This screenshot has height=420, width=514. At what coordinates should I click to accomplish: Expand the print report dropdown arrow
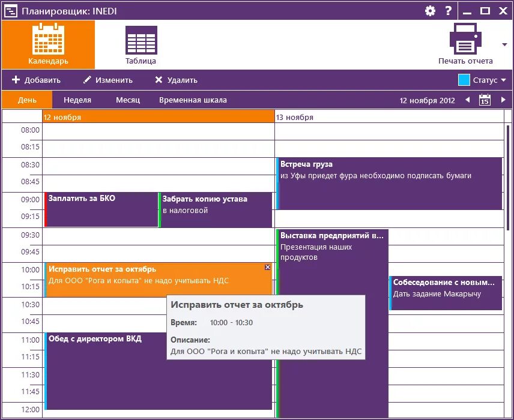coord(504,44)
